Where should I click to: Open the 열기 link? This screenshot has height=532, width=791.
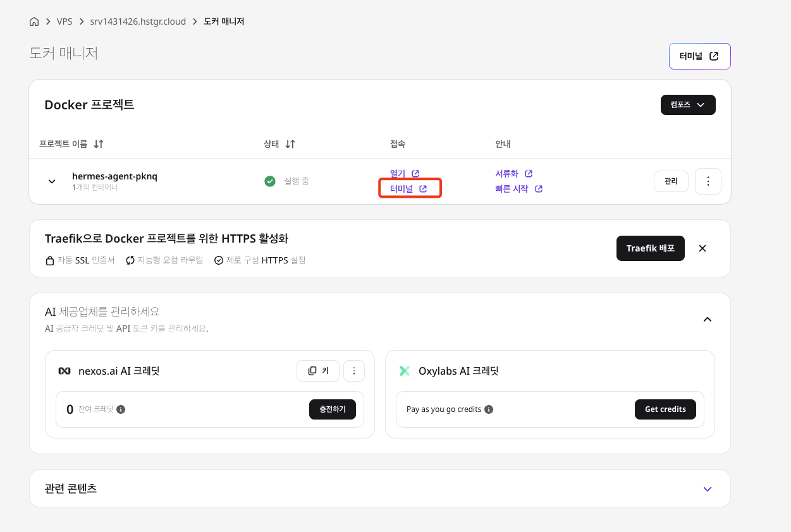pos(405,173)
